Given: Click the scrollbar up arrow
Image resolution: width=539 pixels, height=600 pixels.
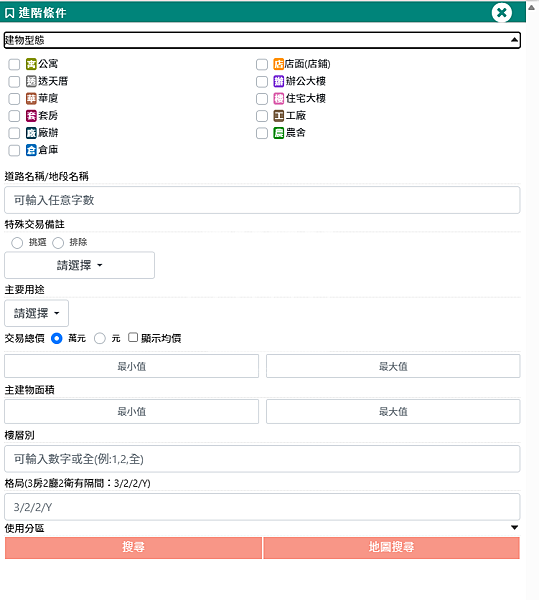Looking at the screenshot, I should (532, 7).
